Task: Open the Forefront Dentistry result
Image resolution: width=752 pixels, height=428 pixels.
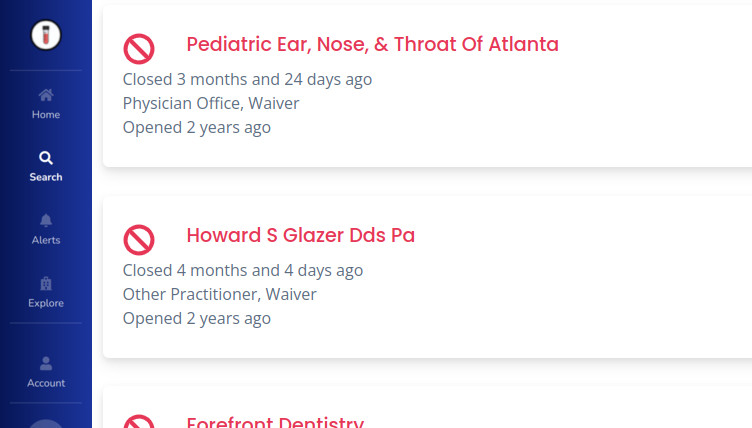Action: coord(275,422)
